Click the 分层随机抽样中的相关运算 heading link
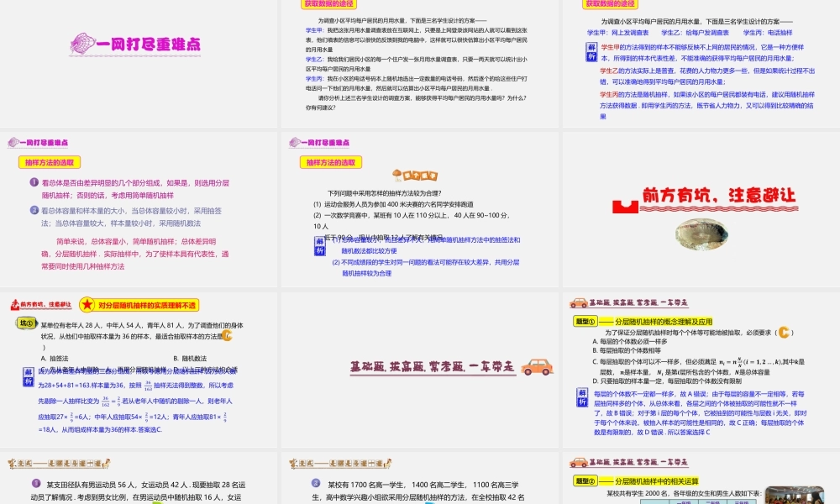The height and width of the screenshot is (504, 840). [x=657, y=480]
